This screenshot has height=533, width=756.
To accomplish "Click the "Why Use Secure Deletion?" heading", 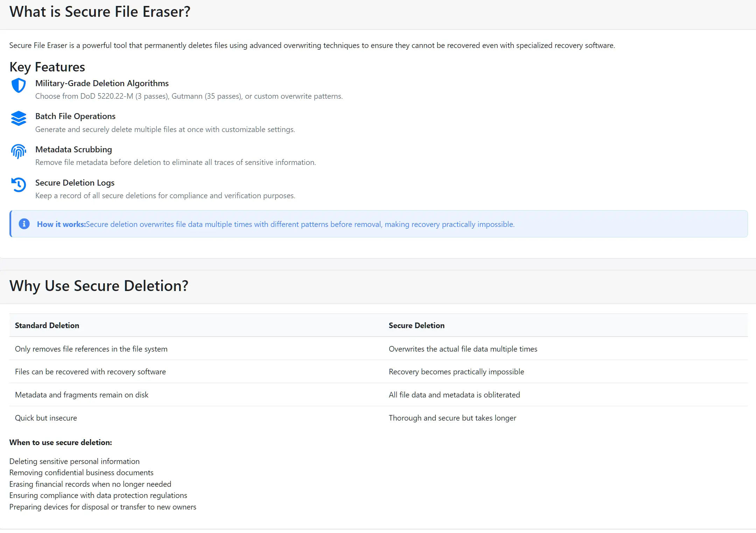I will 99,286.
